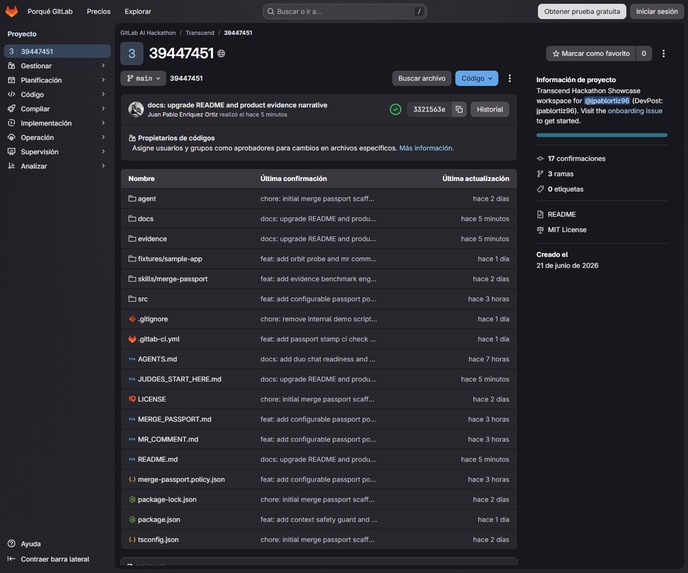Click @jpablortiz96 mention link
The image size is (688, 573).
(606, 100)
